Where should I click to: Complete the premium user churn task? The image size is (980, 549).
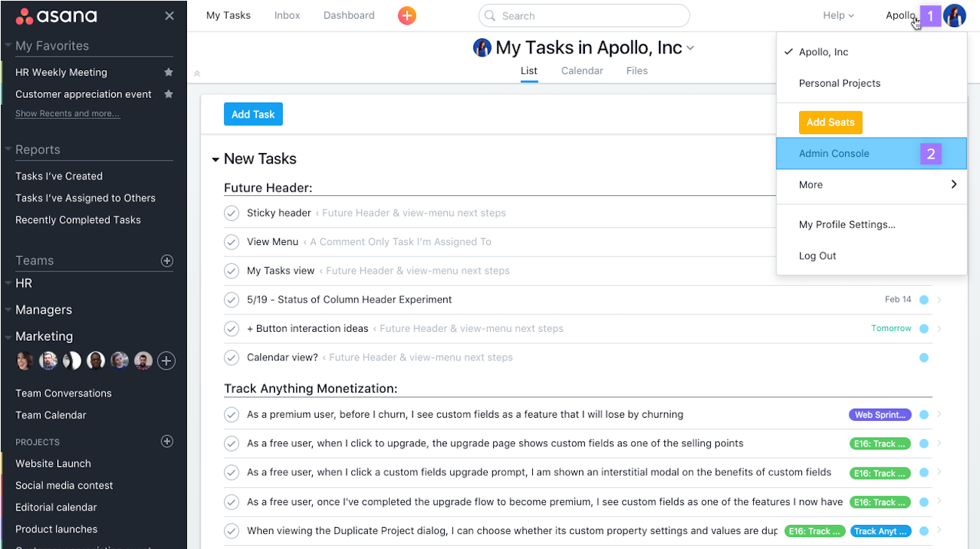231,415
